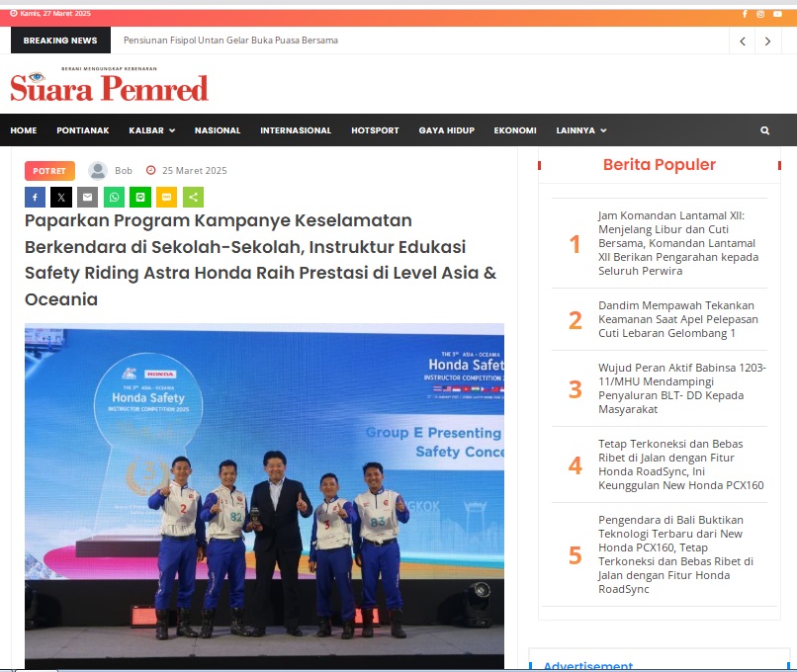The width and height of the screenshot is (797, 672).
Task: Open author Bob's profile link
Action: coord(124,171)
